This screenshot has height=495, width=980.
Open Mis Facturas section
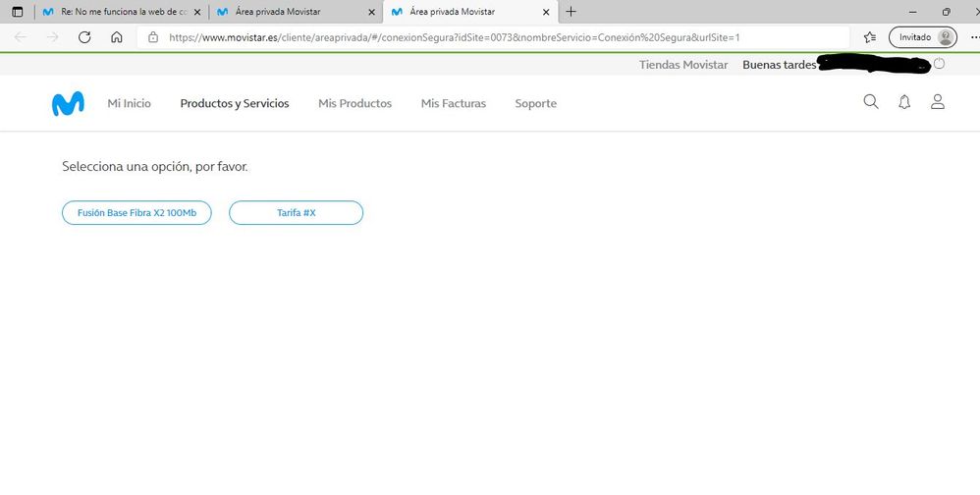tap(453, 103)
